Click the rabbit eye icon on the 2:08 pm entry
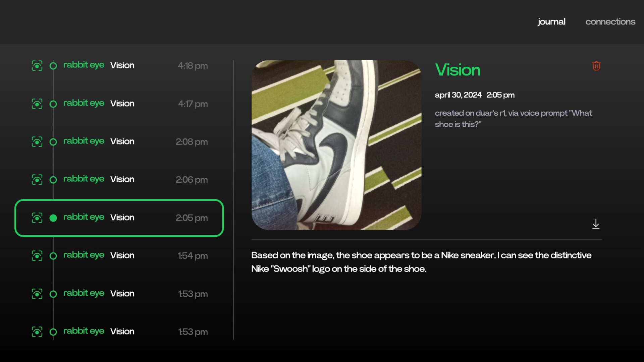Image resolution: width=644 pixels, height=362 pixels. (x=37, y=142)
